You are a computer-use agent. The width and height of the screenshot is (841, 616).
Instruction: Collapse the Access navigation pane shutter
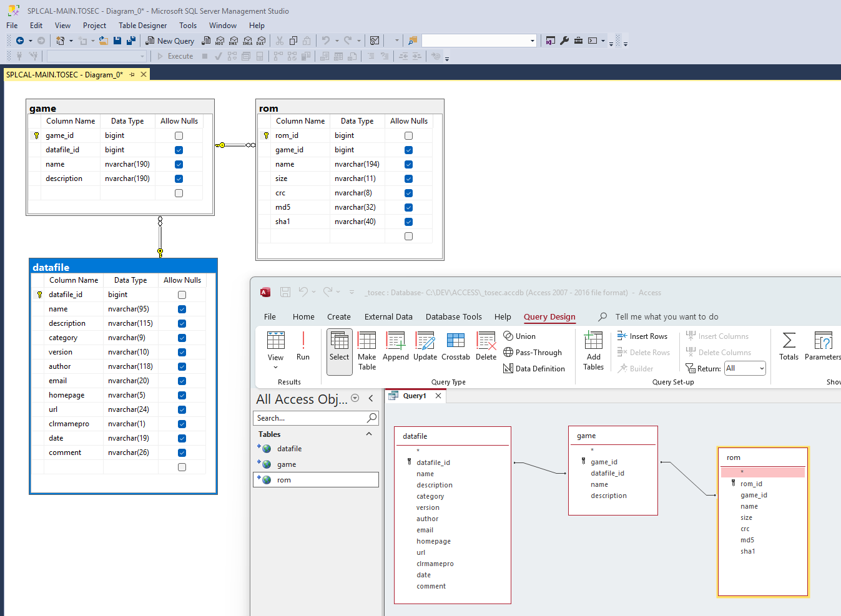371,398
